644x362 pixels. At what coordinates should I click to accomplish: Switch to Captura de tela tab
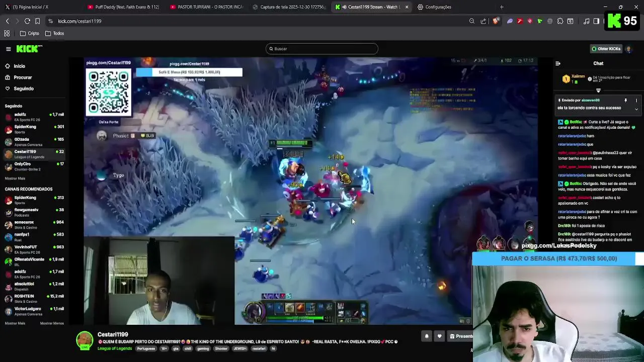(x=289, y=7)
